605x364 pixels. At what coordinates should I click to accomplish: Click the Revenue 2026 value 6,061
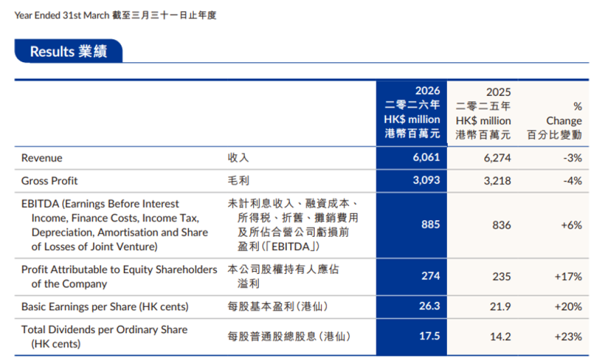[426, 157]
